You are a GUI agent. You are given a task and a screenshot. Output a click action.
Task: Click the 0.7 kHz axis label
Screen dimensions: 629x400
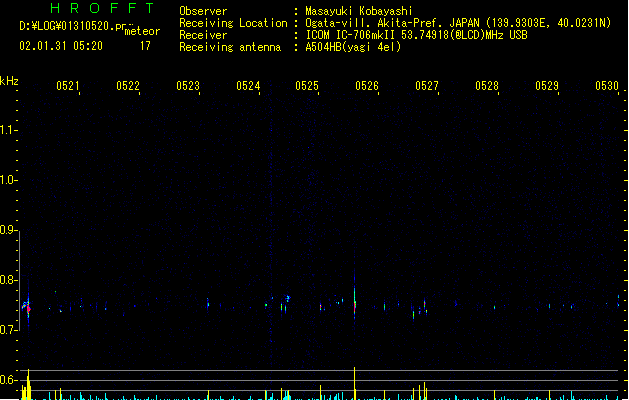pos(7,330)
